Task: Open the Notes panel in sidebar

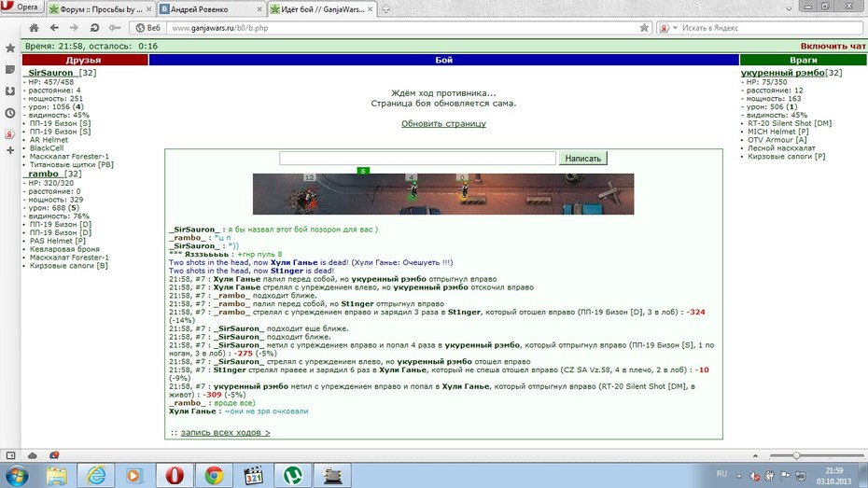Action: [x=10, y=70]
